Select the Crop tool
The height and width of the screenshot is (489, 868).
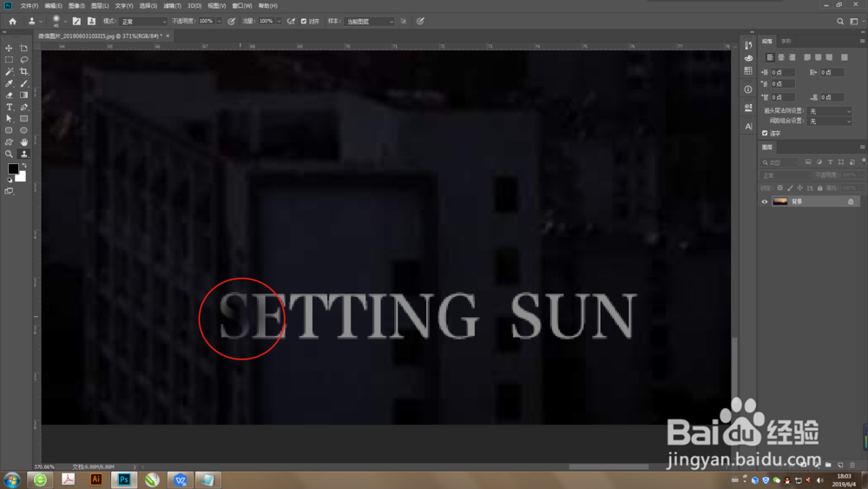(23, 71)
